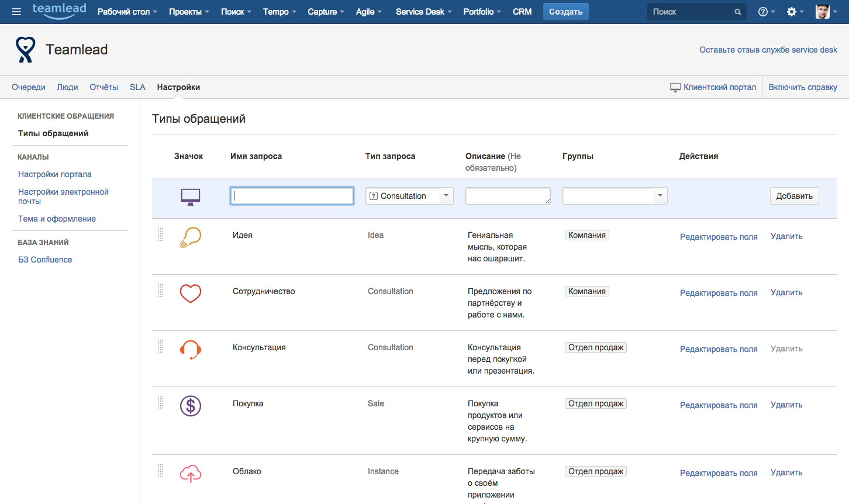Click inside the Имя запроса input field

(292, 196)
